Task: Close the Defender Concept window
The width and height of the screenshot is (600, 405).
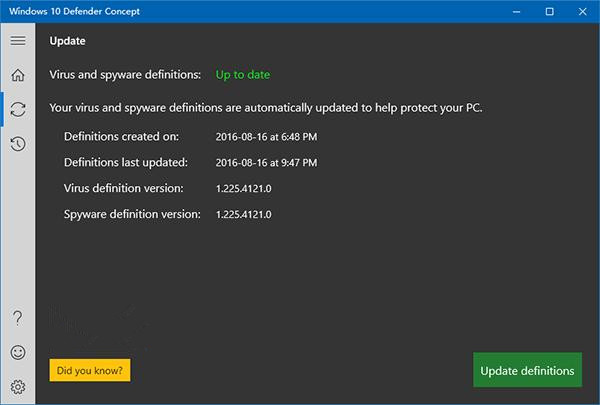Action: click(x=582, y=11)
